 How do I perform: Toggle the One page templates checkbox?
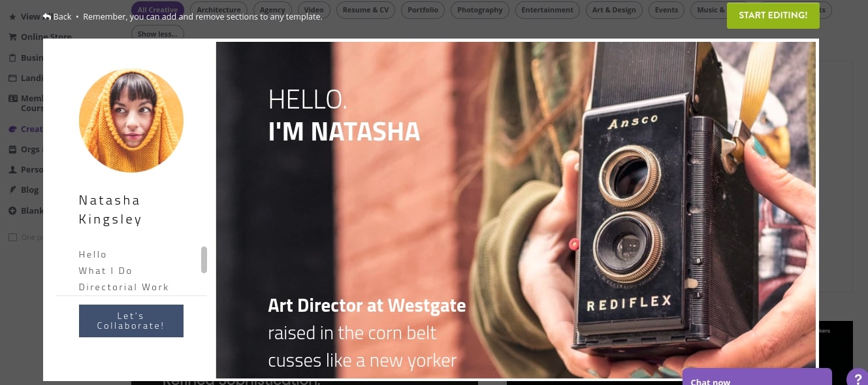tap(13, 237)
